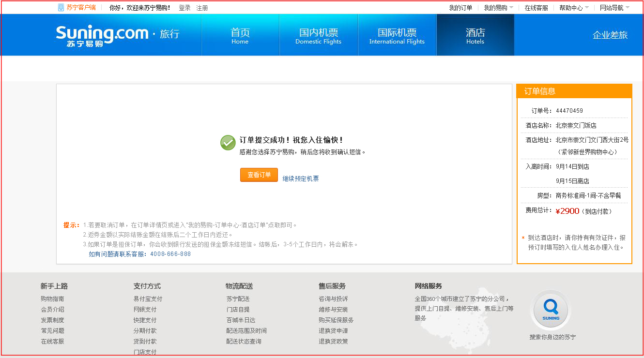Click the Suning client phone icon
Viewport: 644px width, 358px height.
click(61, 7)
